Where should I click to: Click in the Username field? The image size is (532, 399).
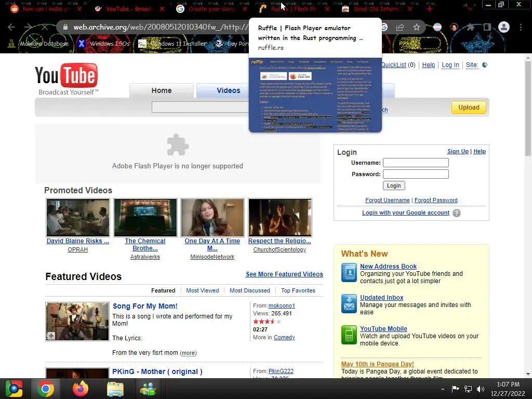416,163
